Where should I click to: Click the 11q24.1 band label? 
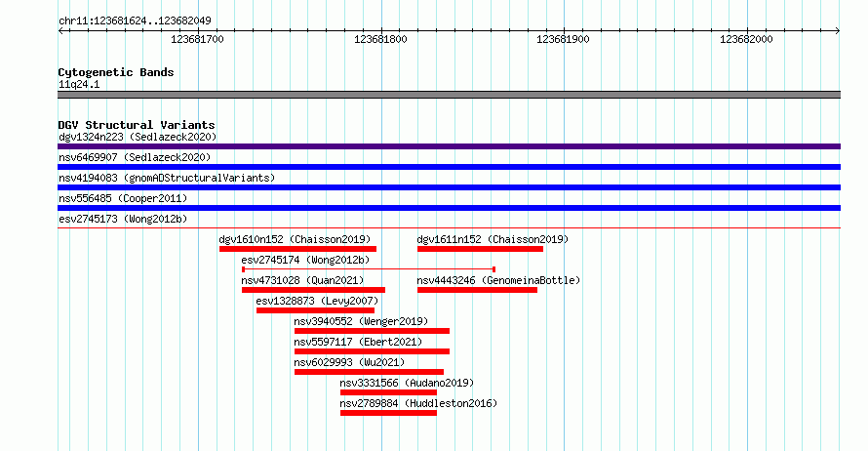(79, 84)
